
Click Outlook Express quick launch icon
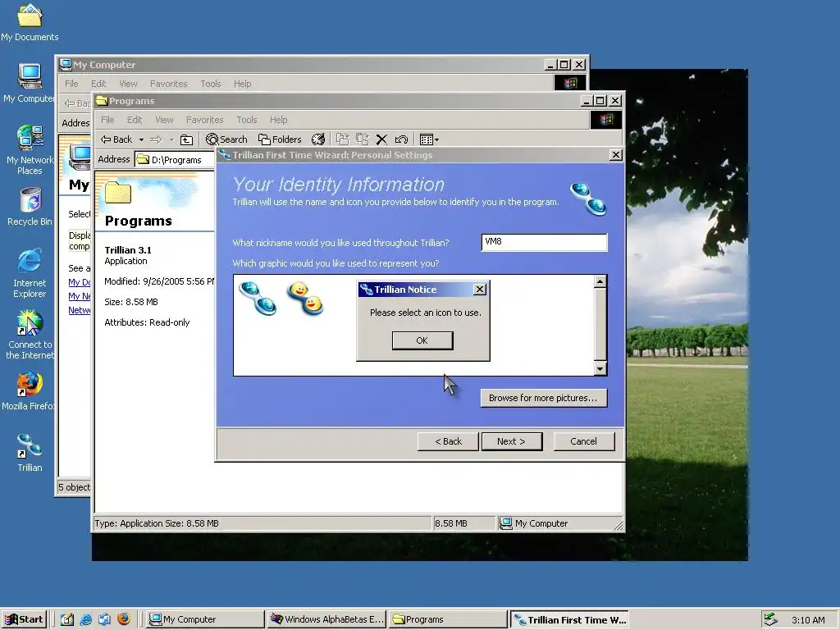(104, 619)
